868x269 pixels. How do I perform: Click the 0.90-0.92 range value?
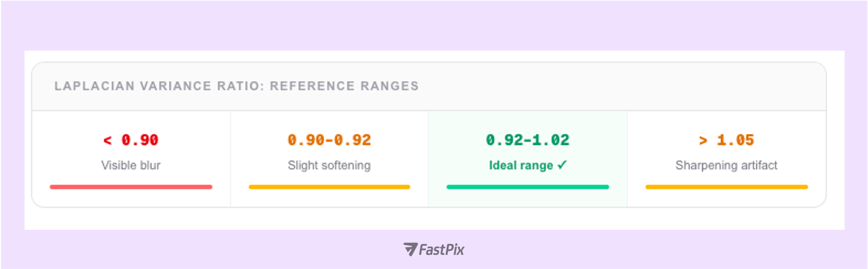[x=329, y=140]
